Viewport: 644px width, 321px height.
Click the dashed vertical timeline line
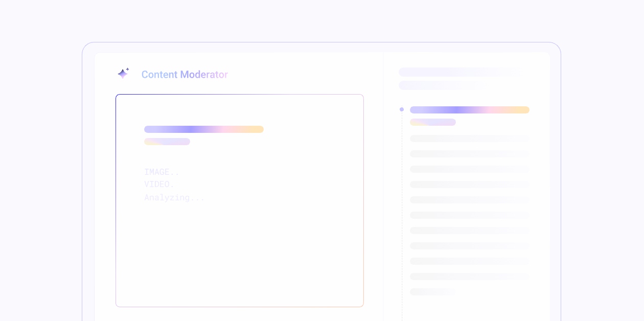402,215
